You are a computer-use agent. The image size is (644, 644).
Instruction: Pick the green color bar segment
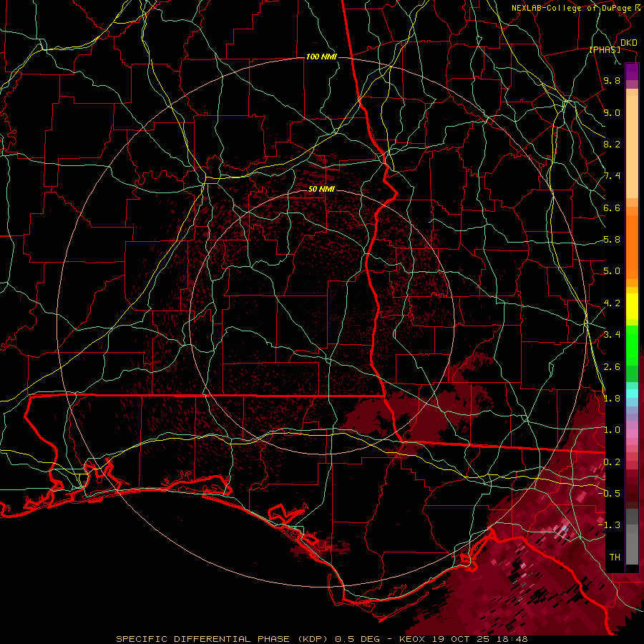(x=632, y=346)
